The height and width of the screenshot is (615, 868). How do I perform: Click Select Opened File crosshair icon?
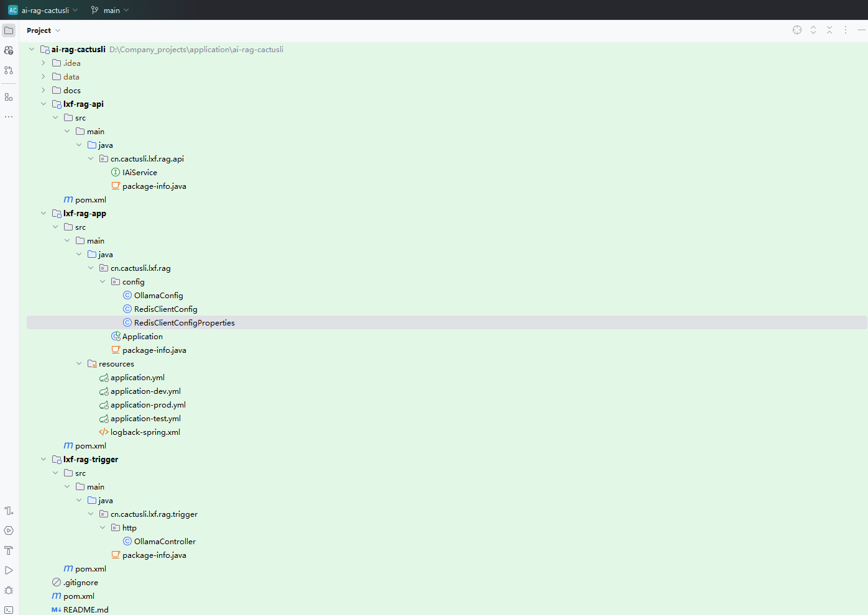click(797, 30)
